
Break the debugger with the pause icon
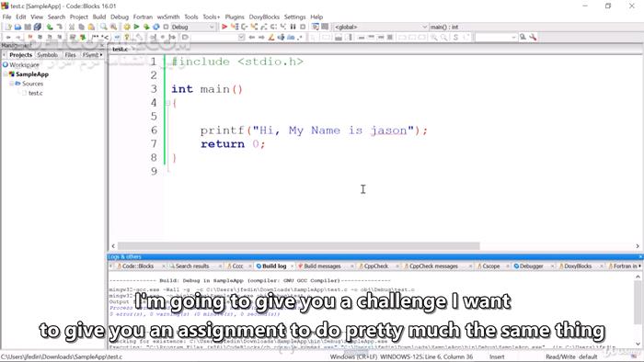pyautogui.click(x=293, y=27)
